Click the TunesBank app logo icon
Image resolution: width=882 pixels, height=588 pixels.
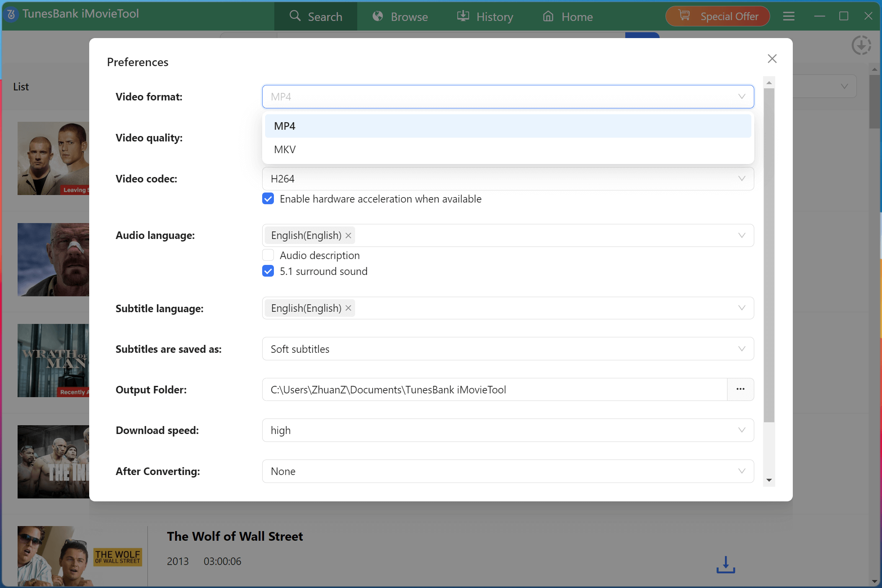(11, 14)
